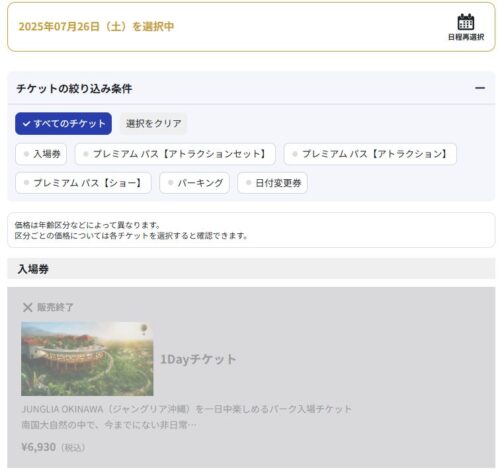Click the X icon beside 販売終了
This screenshot has width=500, height=470.
(27, 307)
